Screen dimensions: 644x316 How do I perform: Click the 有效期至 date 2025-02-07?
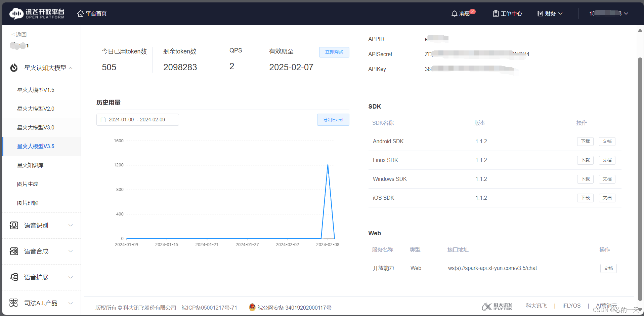291,67
